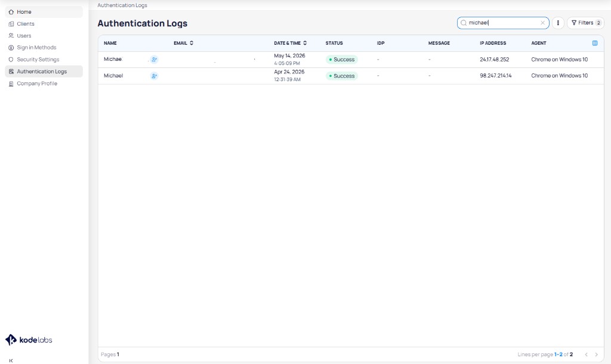Click Chrome on Windows 10 in first row

559,60
